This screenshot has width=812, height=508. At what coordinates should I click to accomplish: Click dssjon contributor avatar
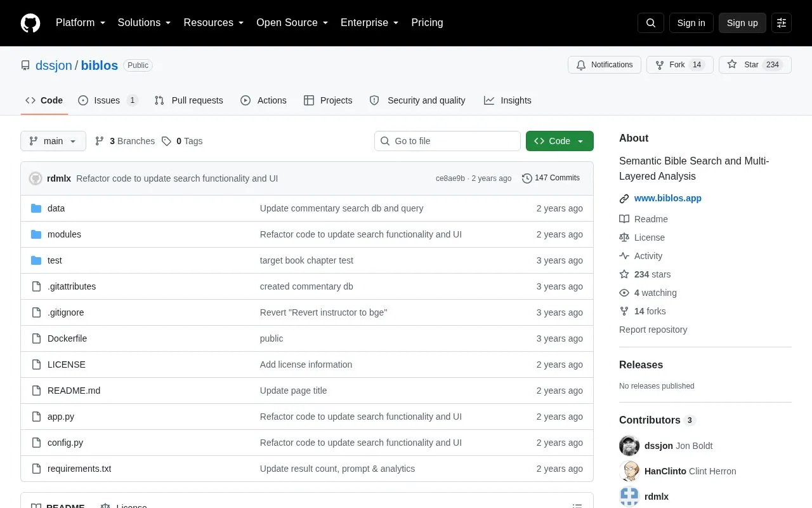(x=629, y=446)
